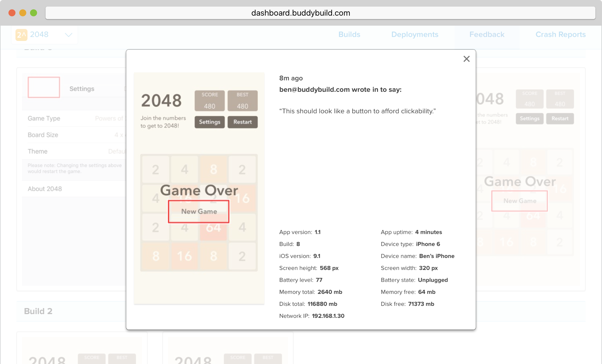Click Restart button in dialog screenshot
The image size is (602, 364).
pyautogui.click(x=242, y=122)
